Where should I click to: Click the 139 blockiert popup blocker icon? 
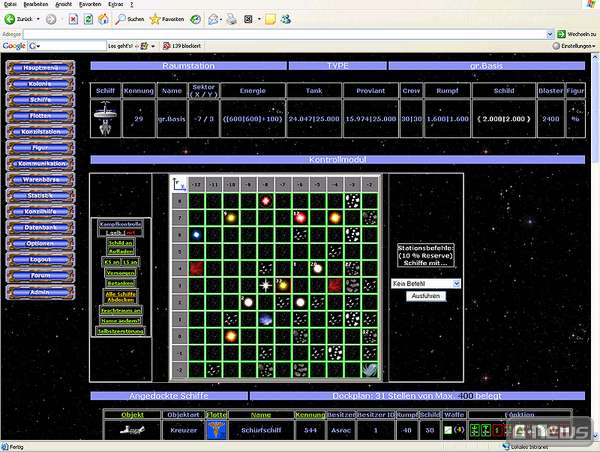[x=166, y=46]
